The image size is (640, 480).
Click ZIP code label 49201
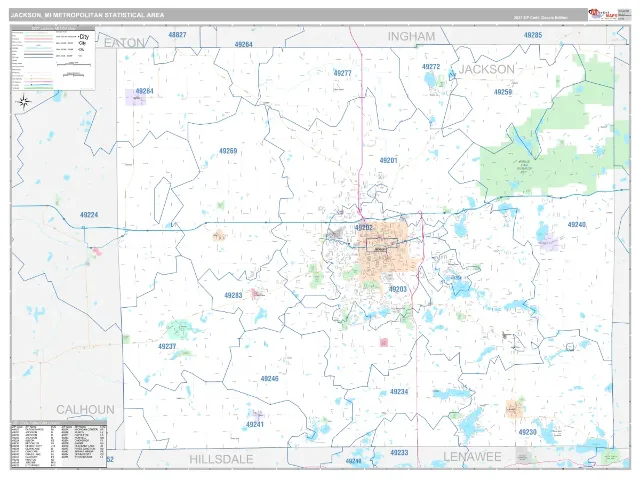(x=388, y=160)
